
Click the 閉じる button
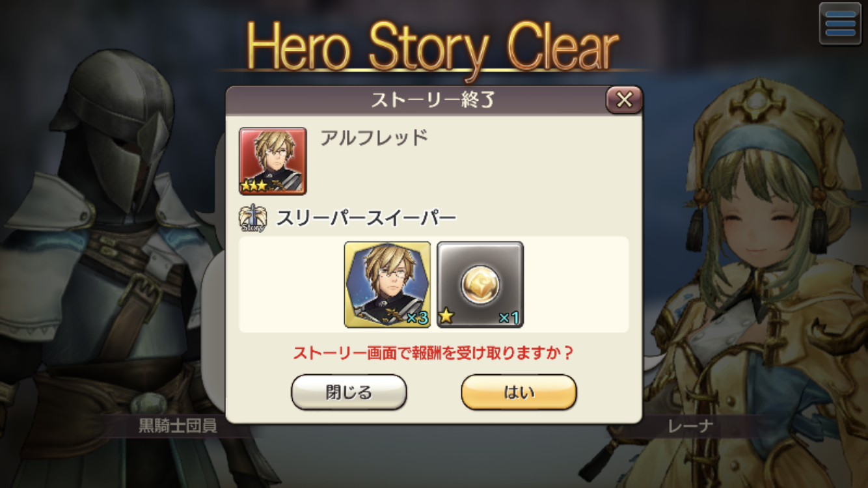pos(349,392)
